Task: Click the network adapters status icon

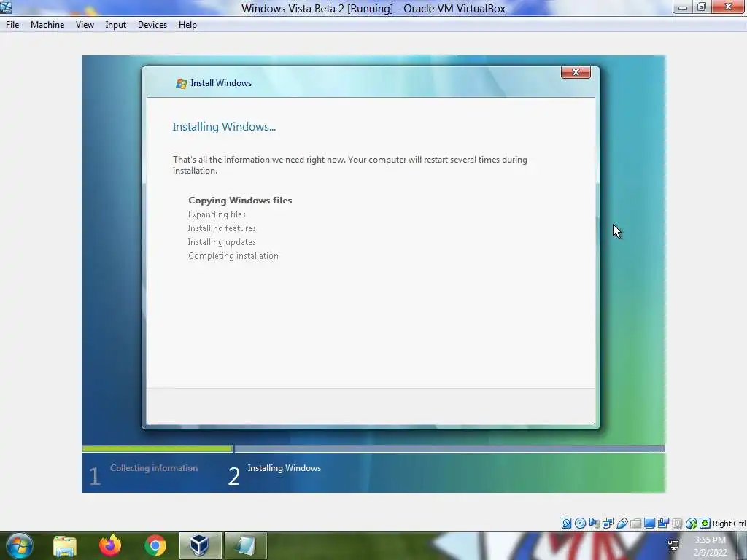Action: [x=608, y=524]
